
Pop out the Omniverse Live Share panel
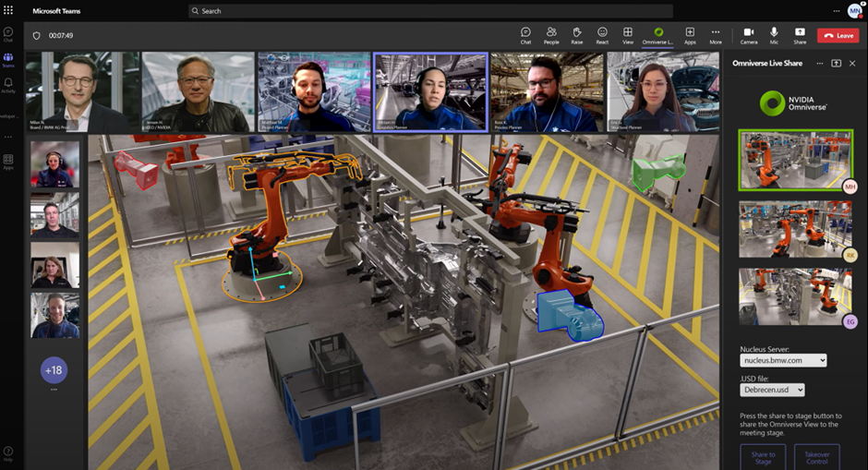836,63
